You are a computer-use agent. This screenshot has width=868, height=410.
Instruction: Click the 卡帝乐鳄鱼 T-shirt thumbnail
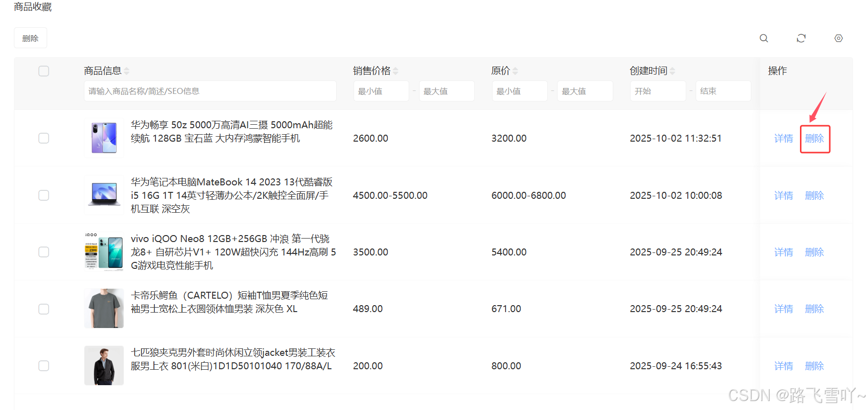pos(104,309)
